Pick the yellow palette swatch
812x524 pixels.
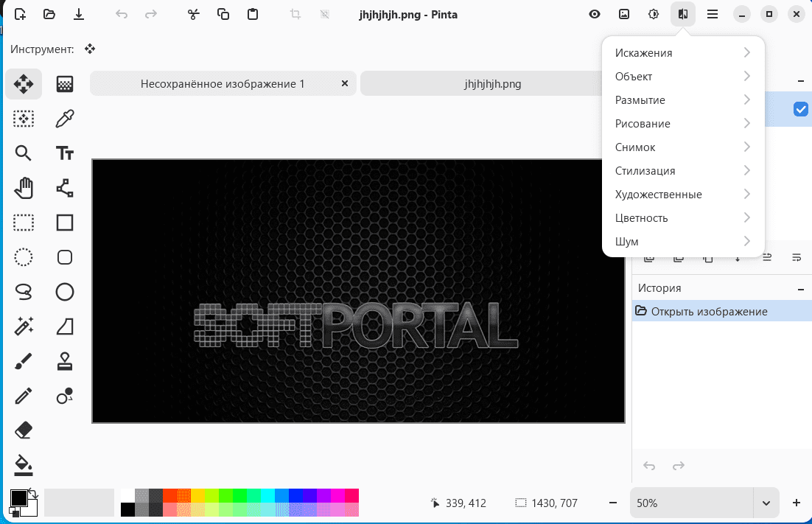(x=197, y=495)
